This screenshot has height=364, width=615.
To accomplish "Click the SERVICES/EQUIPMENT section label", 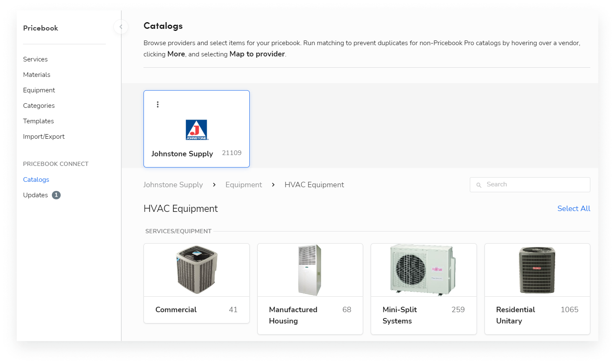I will (x=178, y=231).
